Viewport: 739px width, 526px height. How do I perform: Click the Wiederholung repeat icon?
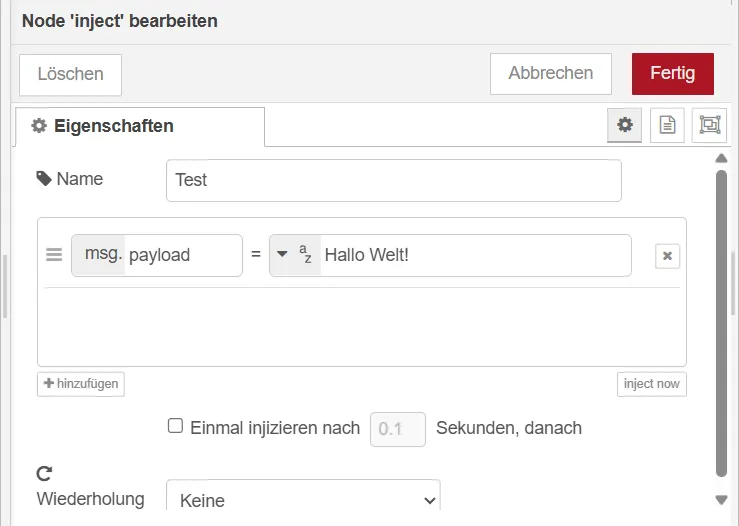[x=44, y=473]
